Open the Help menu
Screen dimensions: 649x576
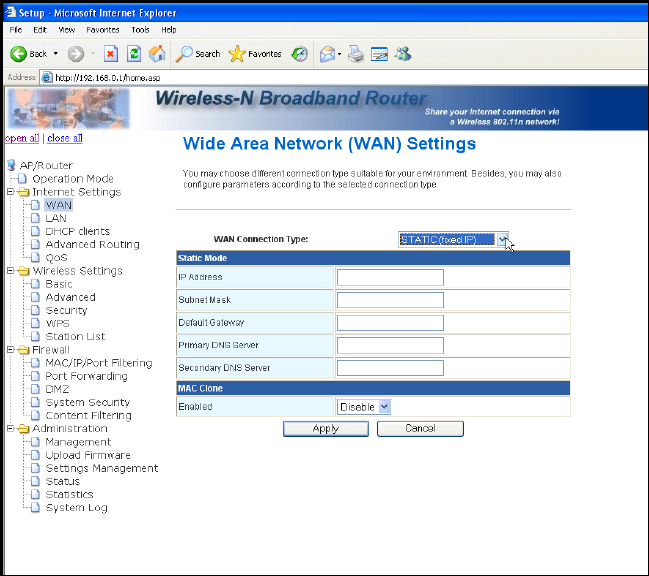pyautogui.click(x=168, y=30)
